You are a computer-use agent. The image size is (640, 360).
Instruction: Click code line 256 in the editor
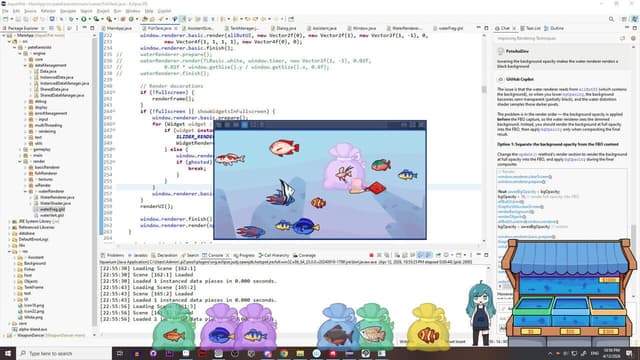point(298,187)
